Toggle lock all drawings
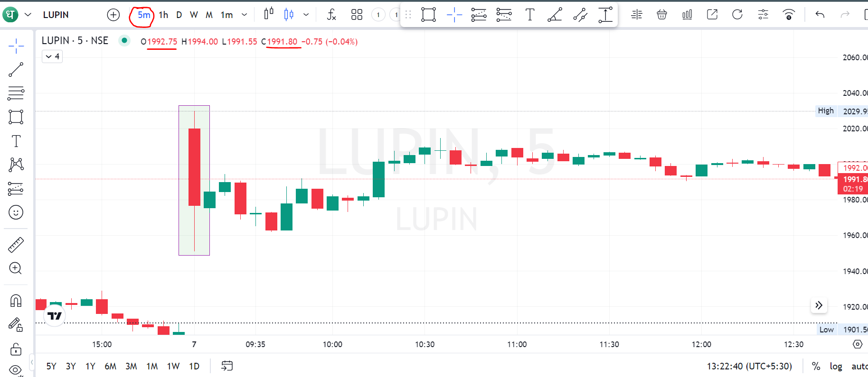 coord(16,349)
